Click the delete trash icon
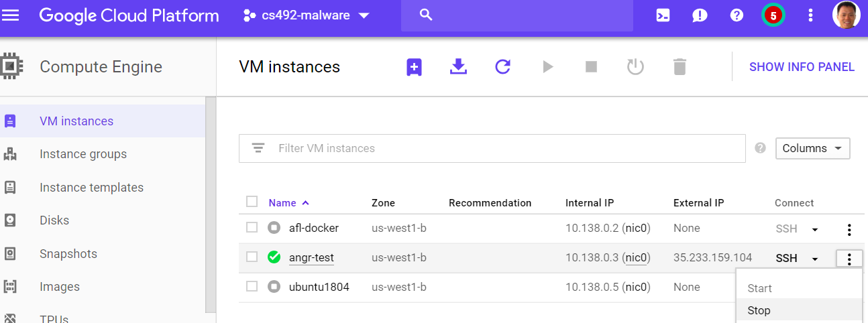 [680, 66]
